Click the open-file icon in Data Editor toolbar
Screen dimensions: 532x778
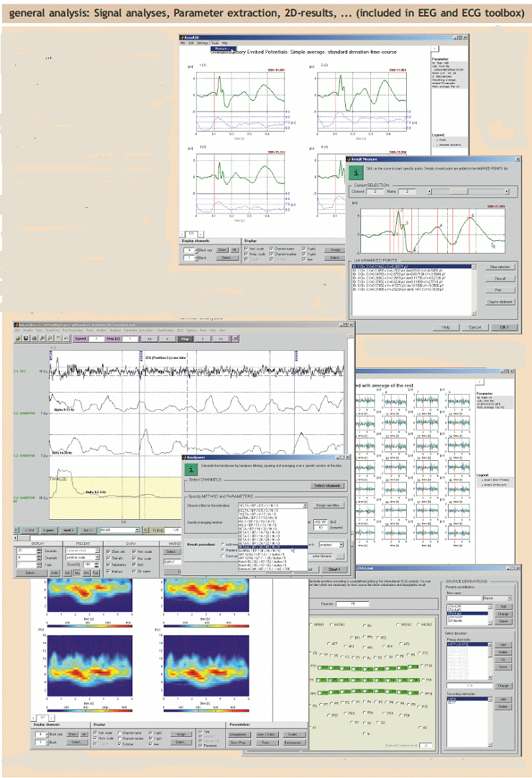click(x=19, y=338)
